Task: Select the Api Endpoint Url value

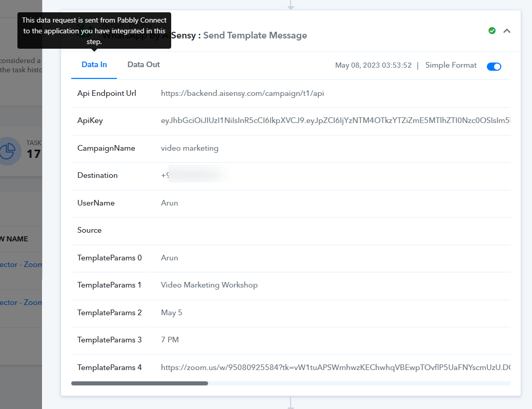Action: tap(242, 93)
